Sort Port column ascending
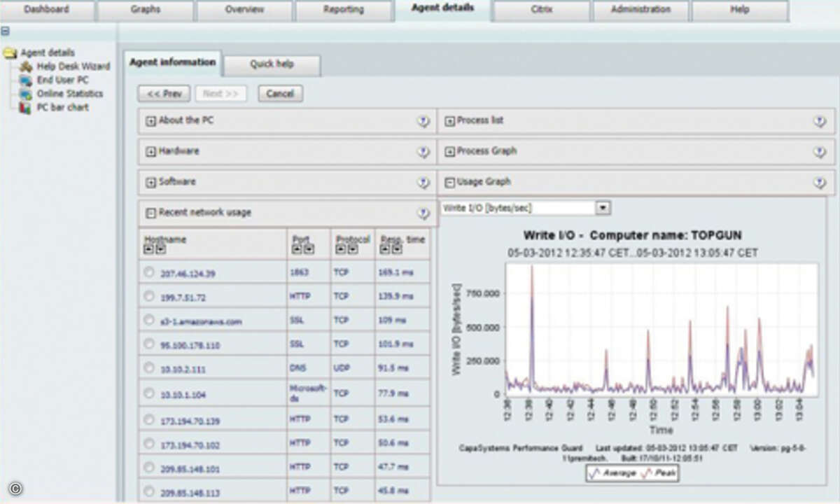This screenshot has height=504, width=840. (x=297, y=249)
